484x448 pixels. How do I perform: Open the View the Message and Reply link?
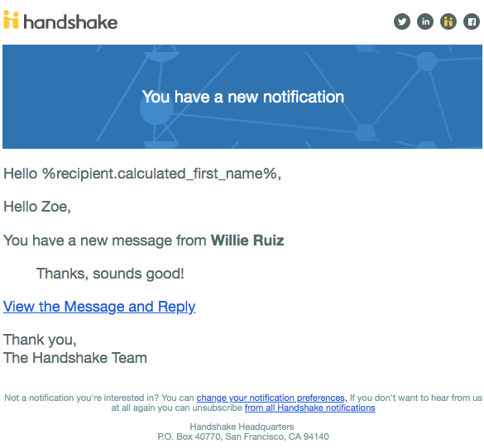tap(99, 307)
